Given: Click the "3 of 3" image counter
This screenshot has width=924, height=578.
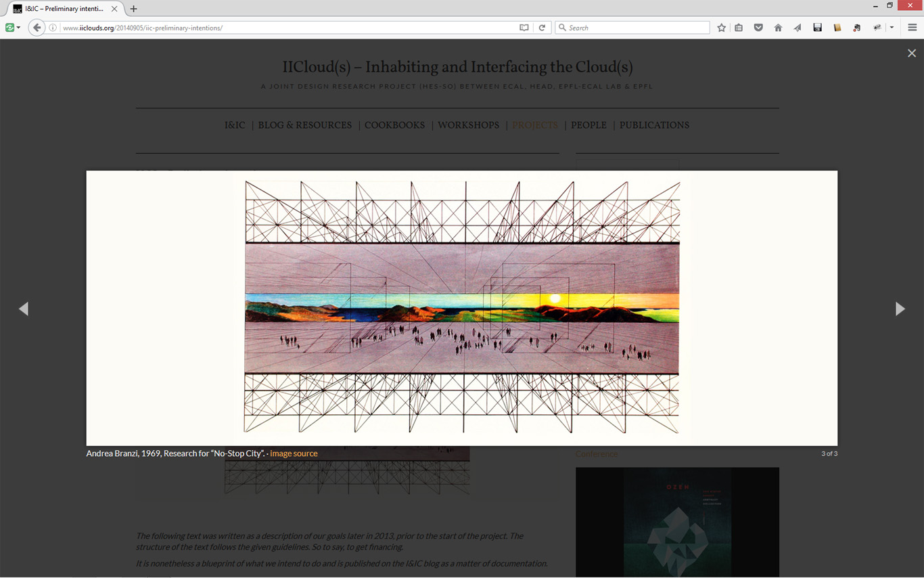Looking at the screenshot, I should (829, 453).
